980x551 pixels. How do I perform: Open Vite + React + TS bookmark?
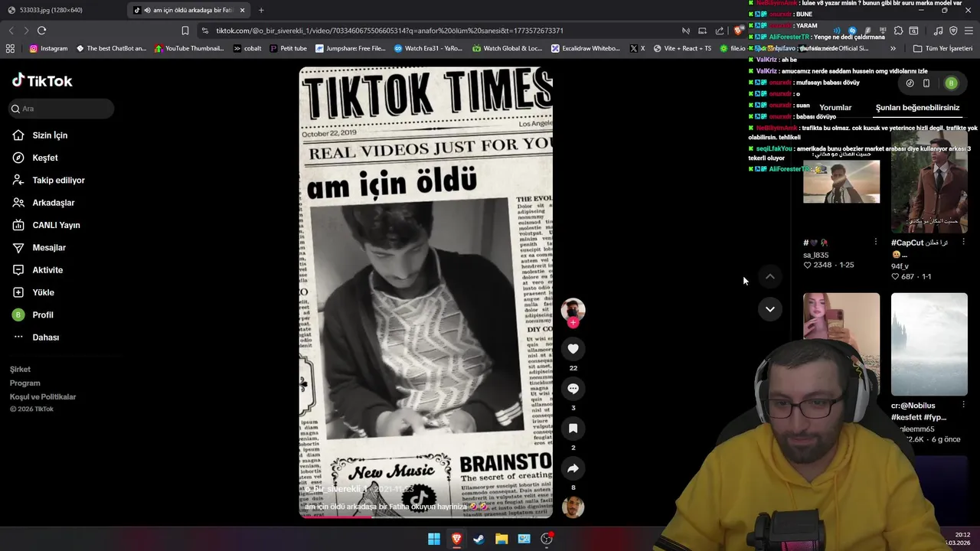[682, 48]
